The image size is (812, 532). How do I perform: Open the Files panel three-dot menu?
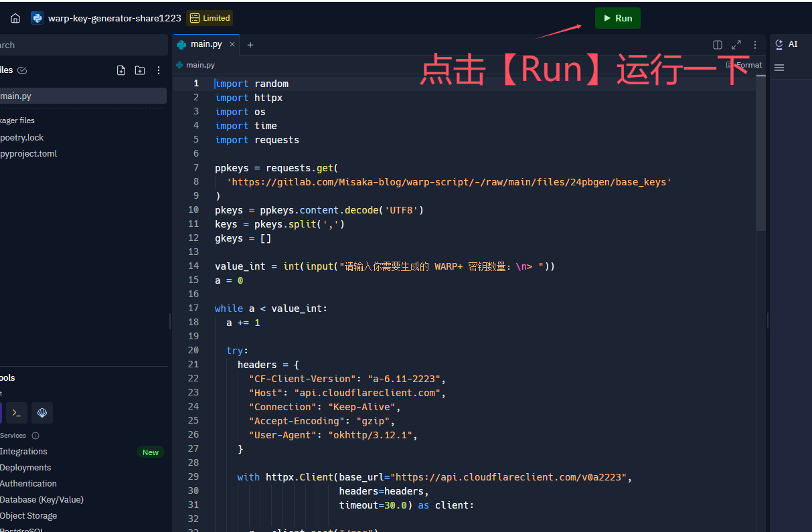[x=159, y=70]
